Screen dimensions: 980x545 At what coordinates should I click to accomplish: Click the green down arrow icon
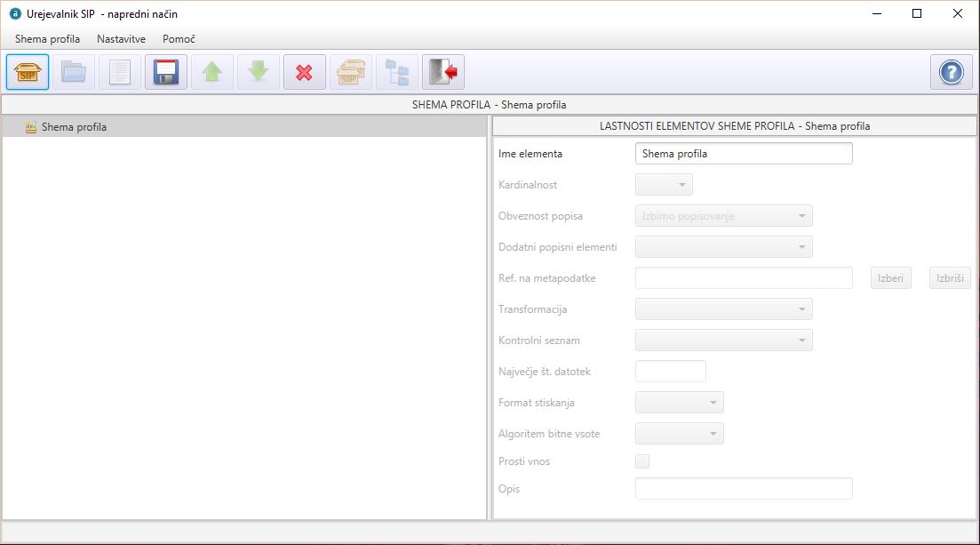[259, 72]
